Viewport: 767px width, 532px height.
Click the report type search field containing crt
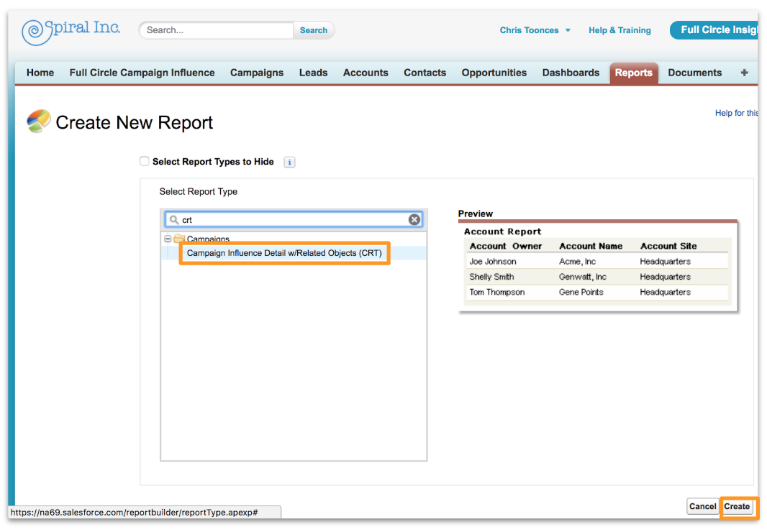coord(294,219)
